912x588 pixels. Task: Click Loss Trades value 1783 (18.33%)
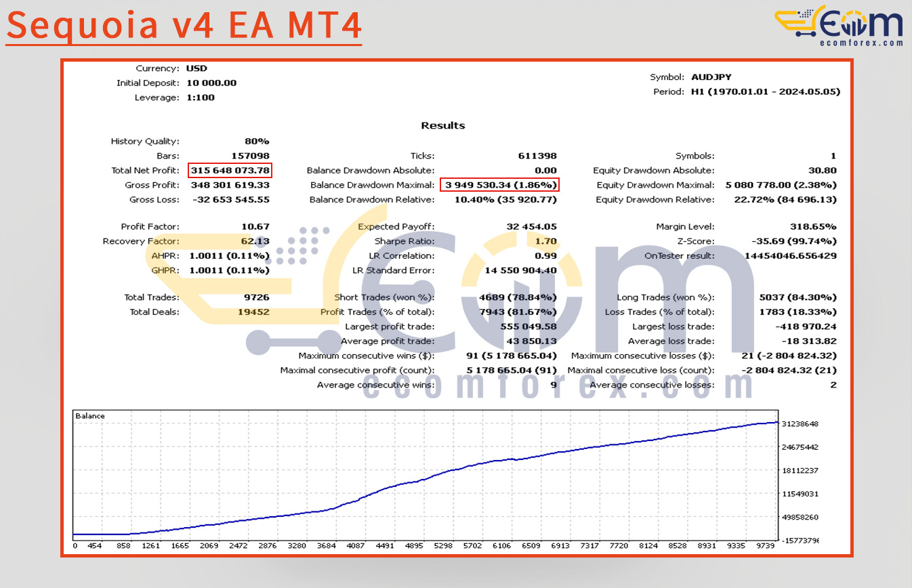tap(797, 312)
